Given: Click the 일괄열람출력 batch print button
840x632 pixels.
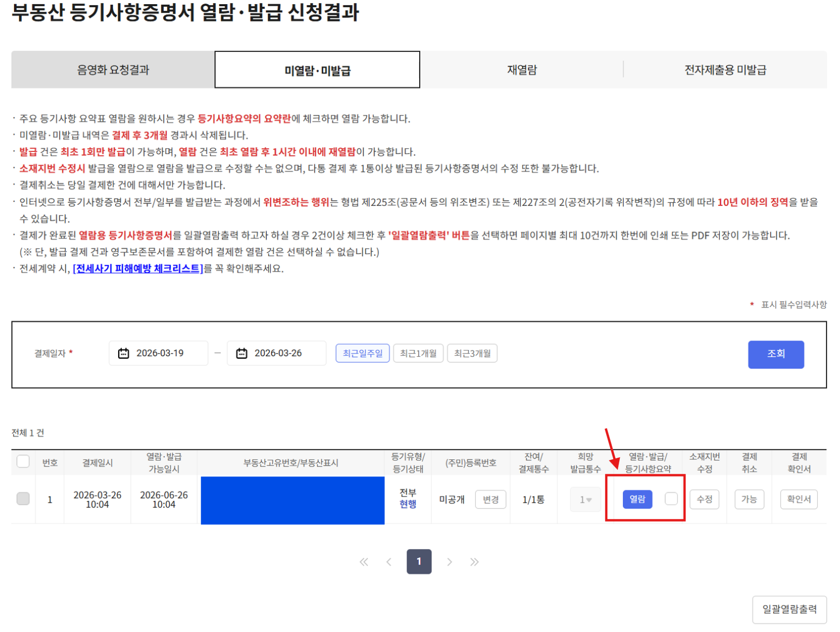Looking at the screenshot, I should (x=790, y=609).
